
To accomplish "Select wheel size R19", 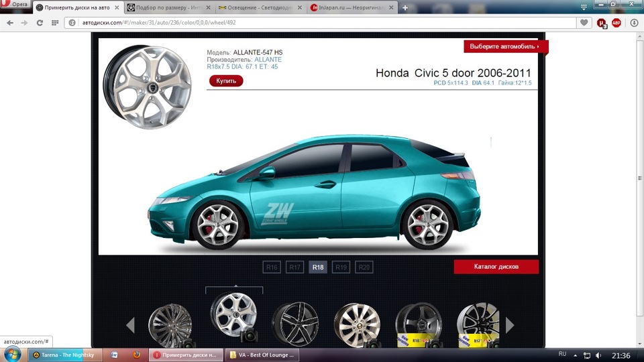I will pyautogui.click(x=341, y=267).
